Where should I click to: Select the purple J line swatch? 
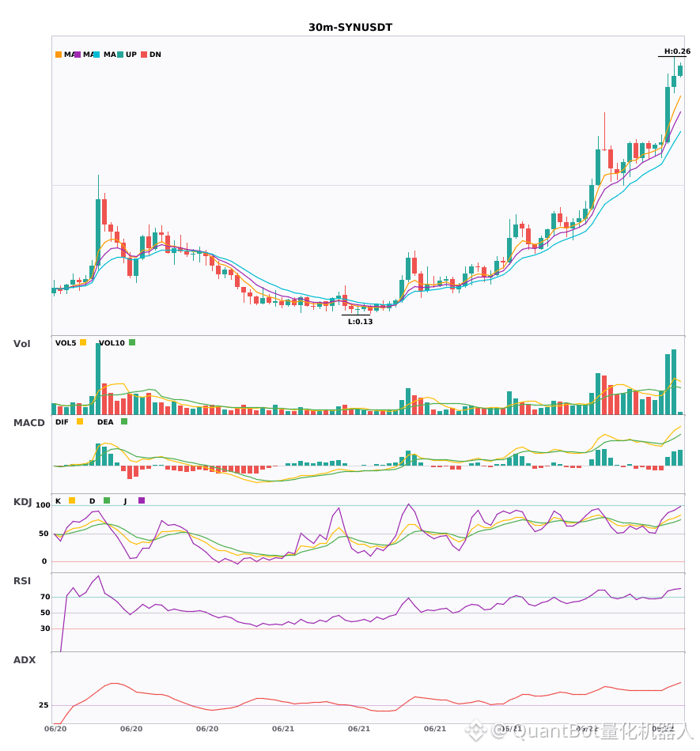tap(142, 500)
